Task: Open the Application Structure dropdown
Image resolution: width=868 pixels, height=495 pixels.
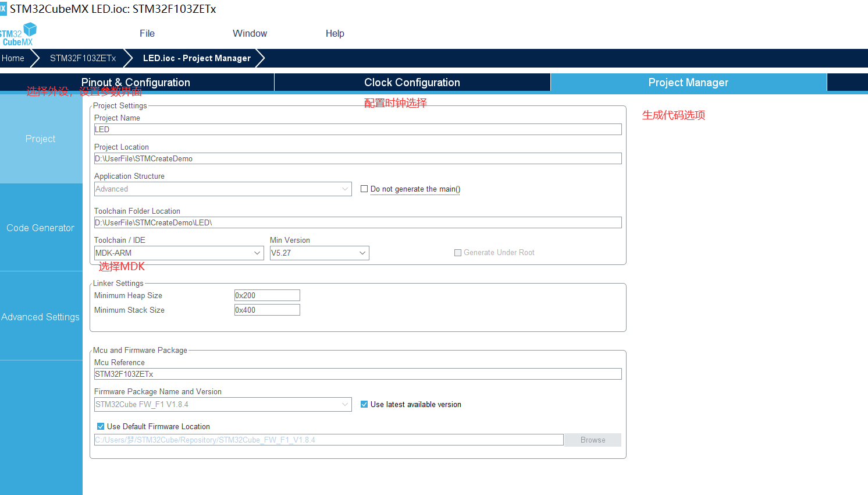Action: 223,189
